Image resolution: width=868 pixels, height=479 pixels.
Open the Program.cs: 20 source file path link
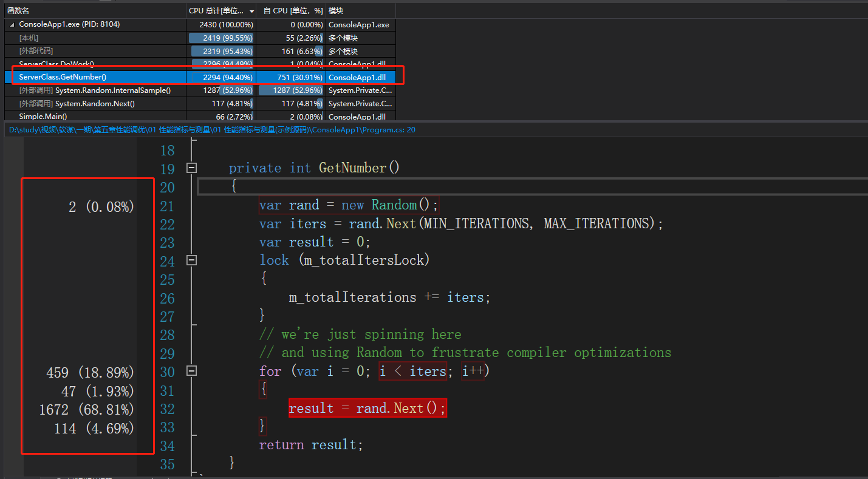click(x=212, y=130)
